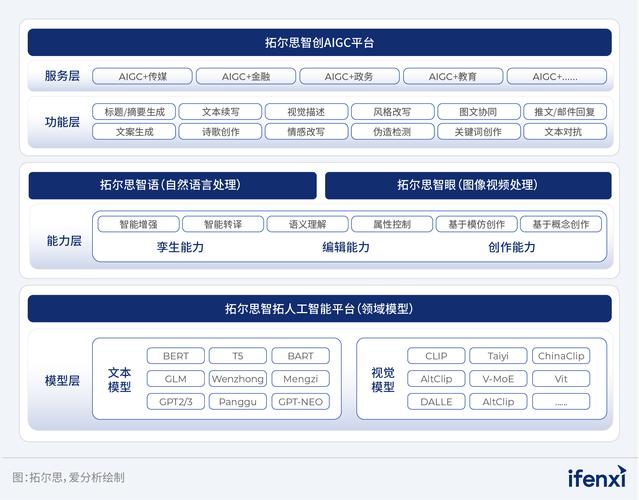Select the 基于概念创作 capability box
Image resolution: width=639 pixels, height=500 pixels.
(561, 224)
